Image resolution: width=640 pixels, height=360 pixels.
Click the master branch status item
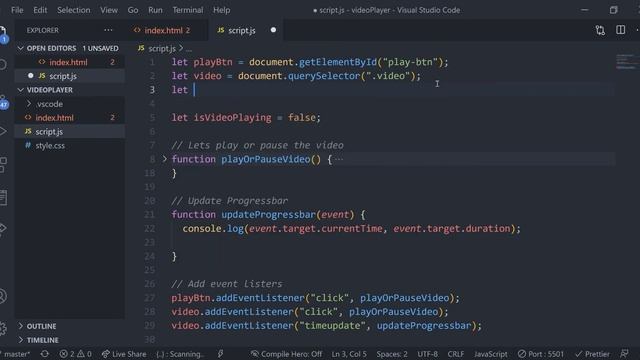[16, 353]
